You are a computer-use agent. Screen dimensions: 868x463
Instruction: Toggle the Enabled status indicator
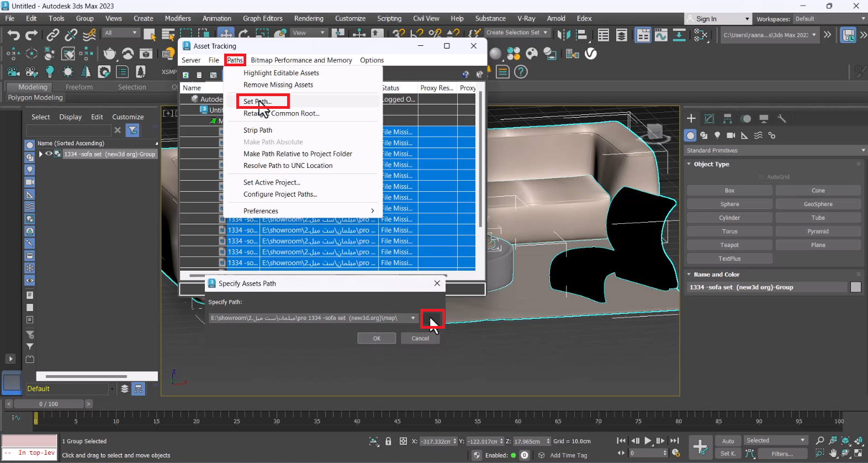514,455
